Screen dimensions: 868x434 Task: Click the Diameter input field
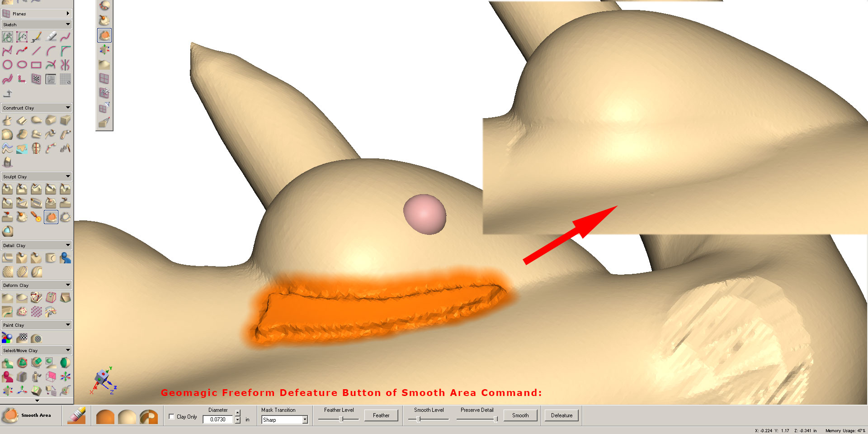tap(218, 419)
